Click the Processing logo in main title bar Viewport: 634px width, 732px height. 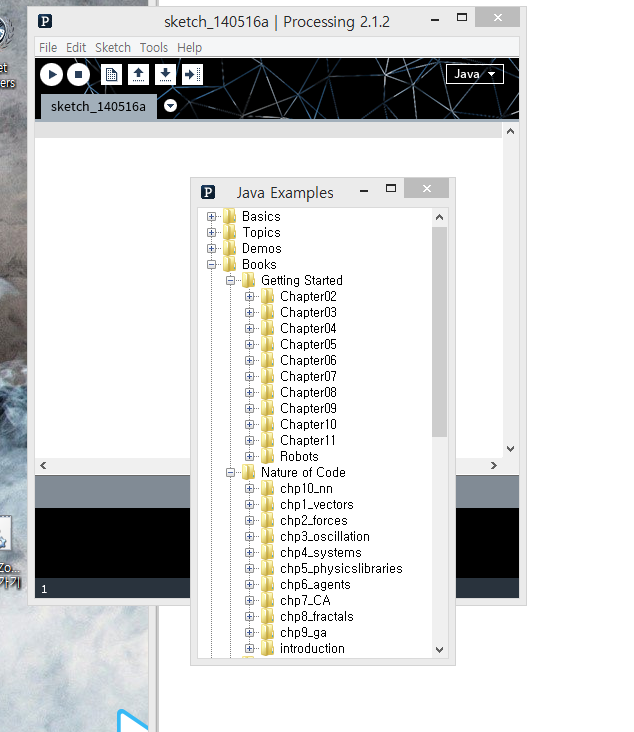coord(45,21)
